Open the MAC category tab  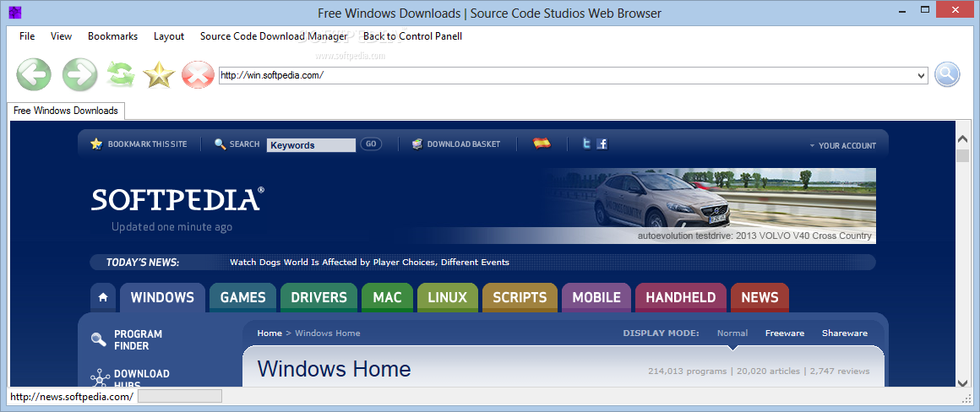point(388,297)
